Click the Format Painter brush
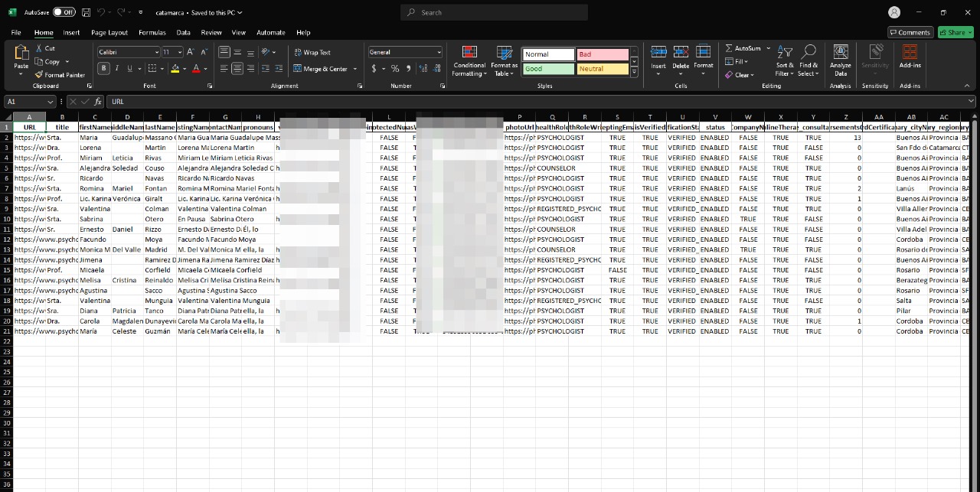This screenshot has height=492, width=980. pos(39,75)
